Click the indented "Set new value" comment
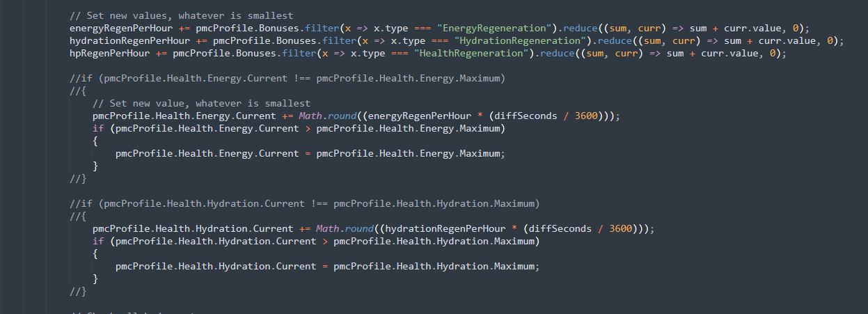Image resolution: width=868 pixels, height=314 pixels. pos(200,103)
